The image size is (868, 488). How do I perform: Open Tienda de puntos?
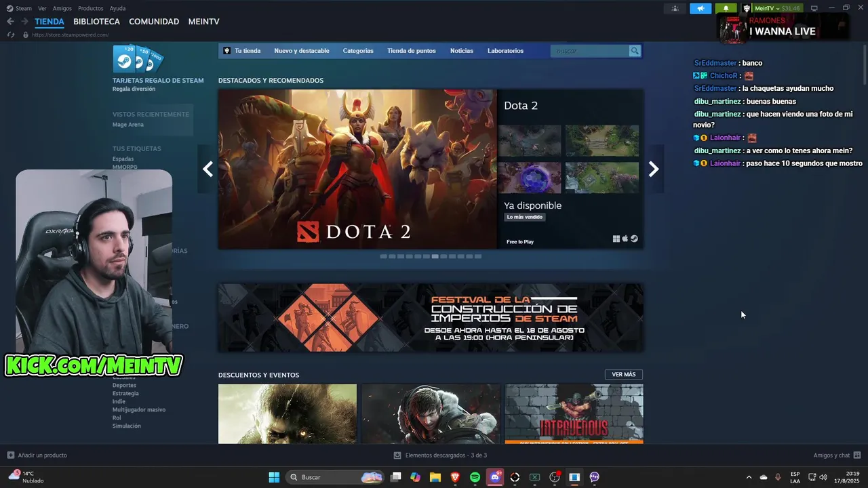pyautogui.click(x=412, y=51)
